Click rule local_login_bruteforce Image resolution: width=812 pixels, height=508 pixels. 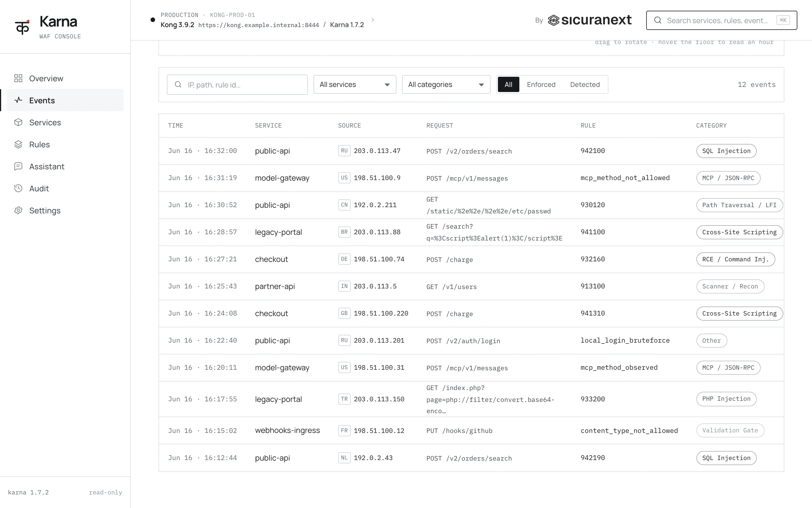pos(625,340)
